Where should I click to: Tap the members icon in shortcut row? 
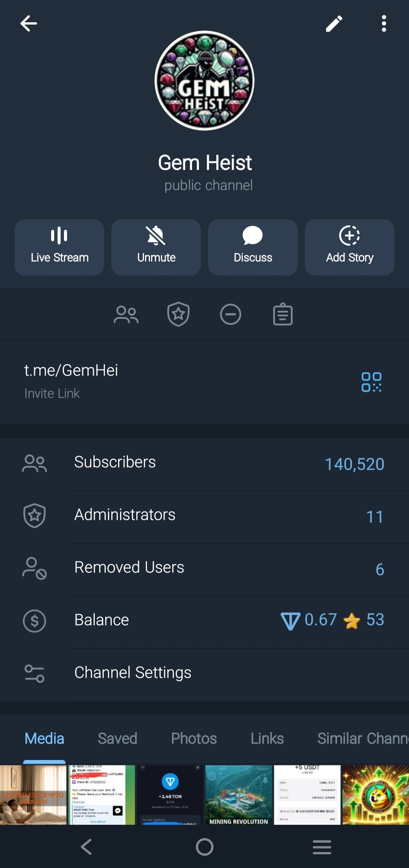point(126,315)
